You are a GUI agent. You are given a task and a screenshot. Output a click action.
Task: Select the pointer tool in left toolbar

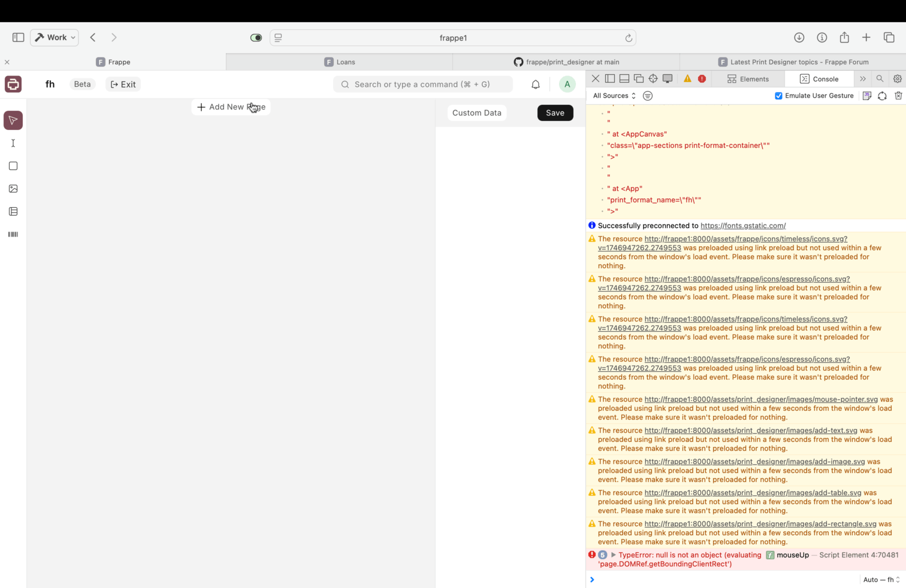[13, 120]
